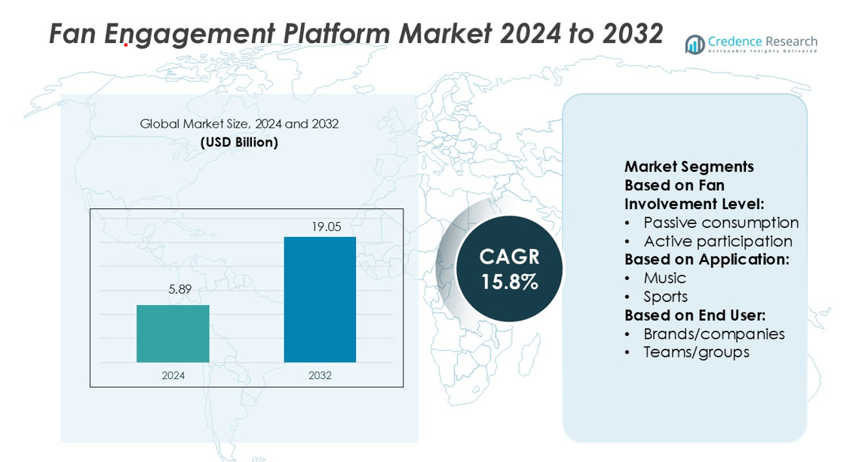The image size is (868, 462).
Task: Select the 2032 blue bar
Action: click(x=320, y=300)
